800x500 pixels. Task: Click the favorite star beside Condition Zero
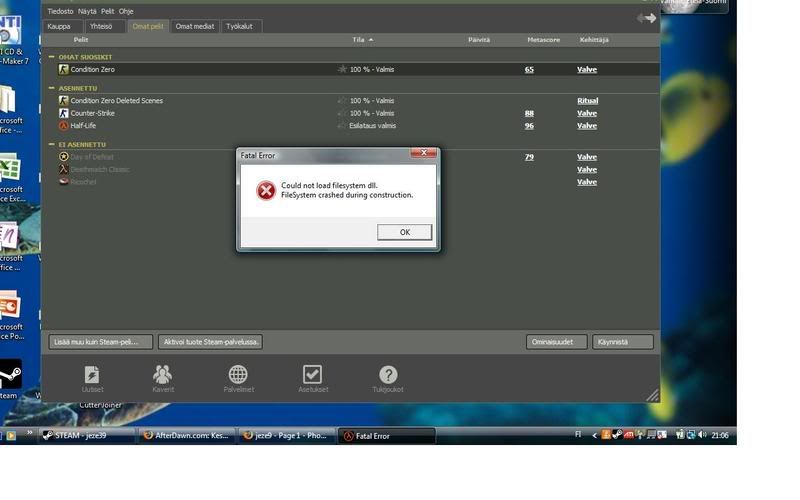point(342,70)
